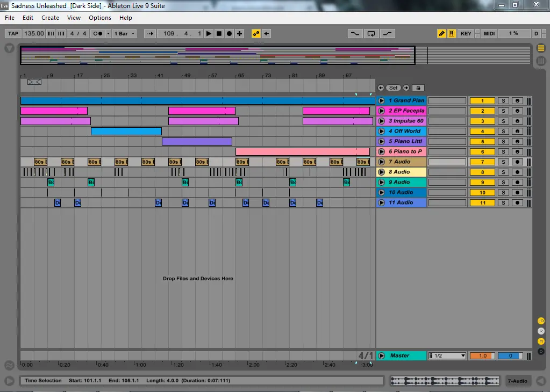This screenshot has width=550, height=392.
Task: Toggle the Draw Mode pencil icon
Action: 441,33
